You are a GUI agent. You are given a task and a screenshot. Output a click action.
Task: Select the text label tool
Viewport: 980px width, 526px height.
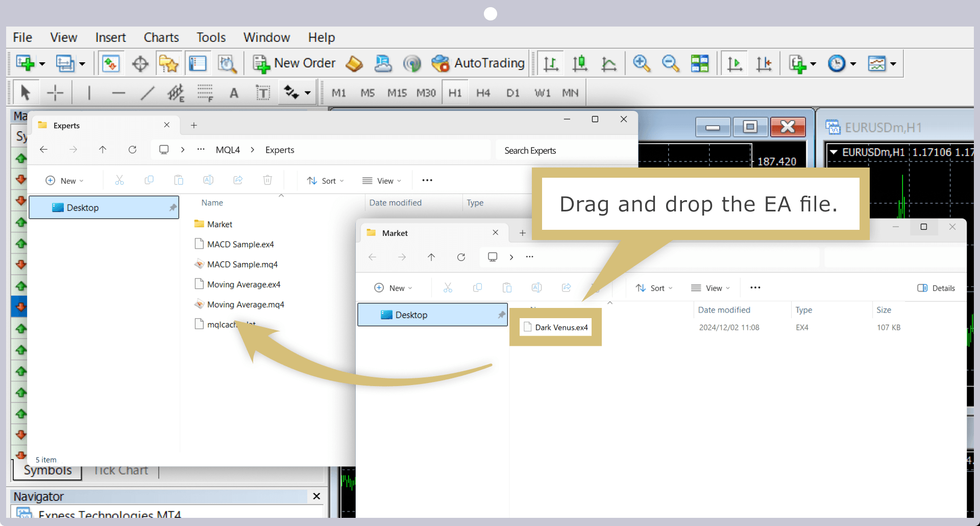[263, 93]
